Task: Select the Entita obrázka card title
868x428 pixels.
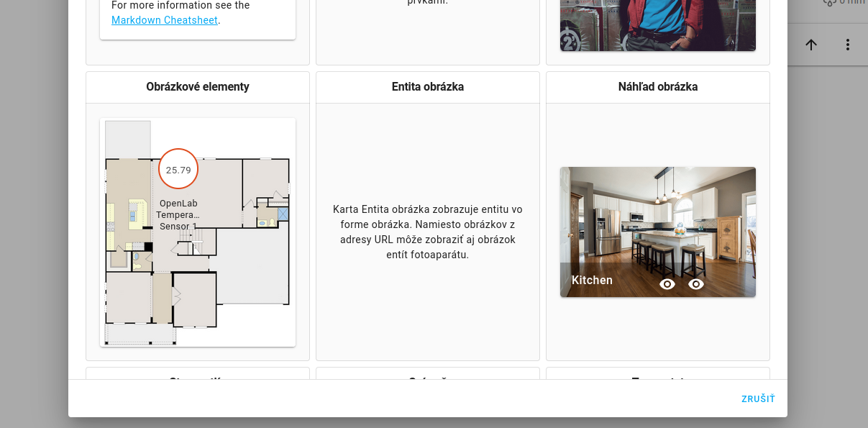Action: coord(428,87)
